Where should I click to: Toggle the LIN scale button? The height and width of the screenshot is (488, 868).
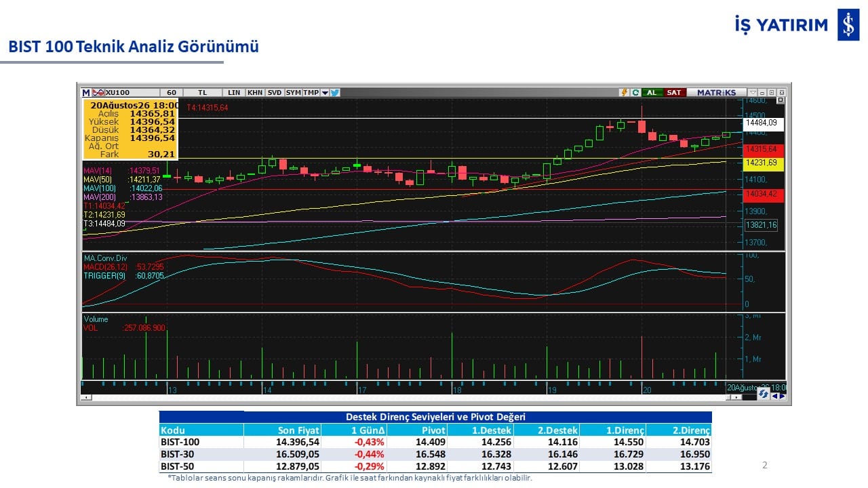(234, 92)
